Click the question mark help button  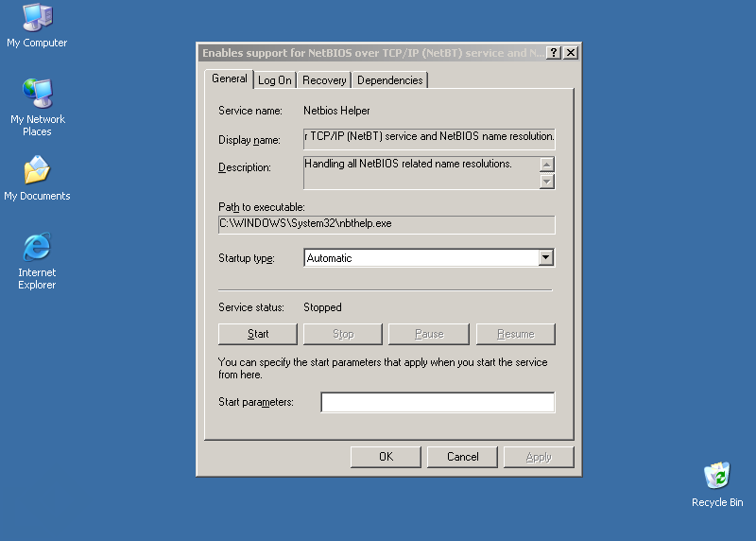click(554, 53)
